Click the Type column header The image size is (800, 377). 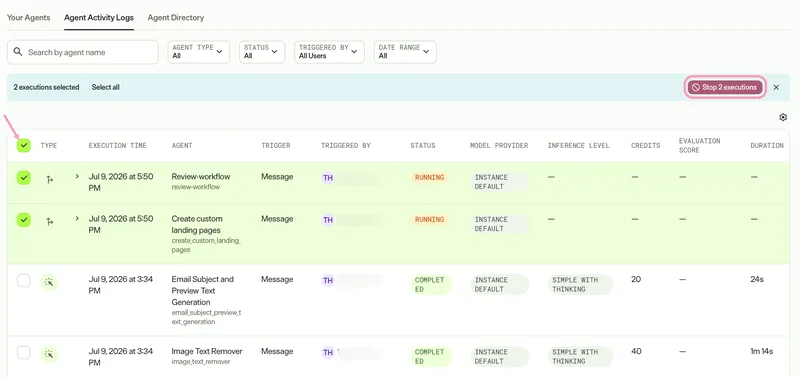(x=48, y=145)
